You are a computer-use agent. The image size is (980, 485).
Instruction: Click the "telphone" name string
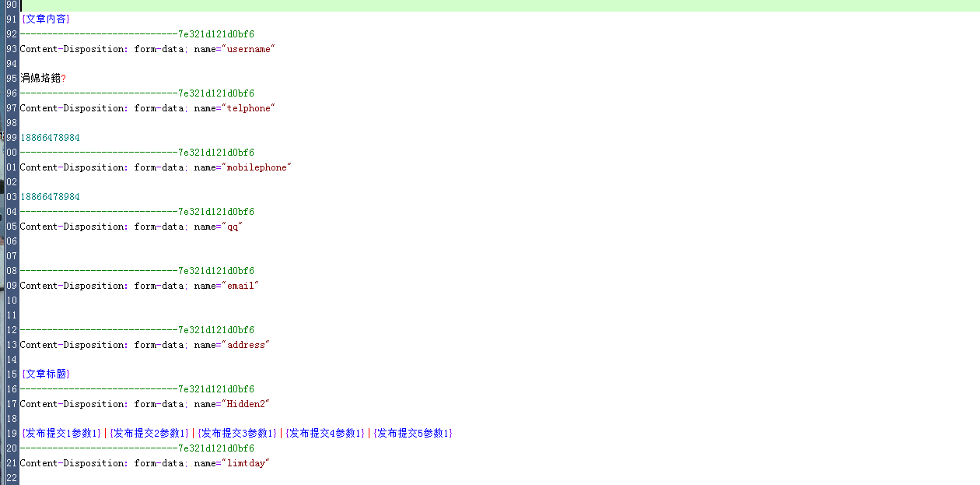pyautogui.click(x=249, y=108)
